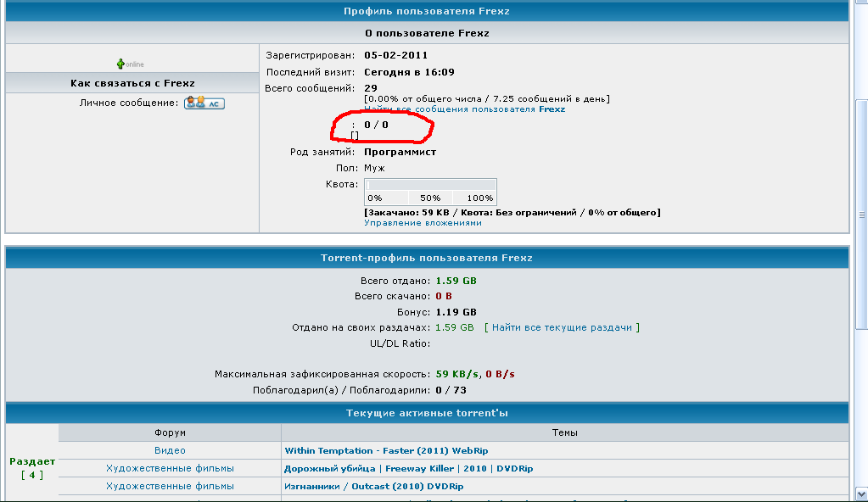Open private message button for Frexz
868x502 pixels.
pyautogui.click(x=204, y=103)
